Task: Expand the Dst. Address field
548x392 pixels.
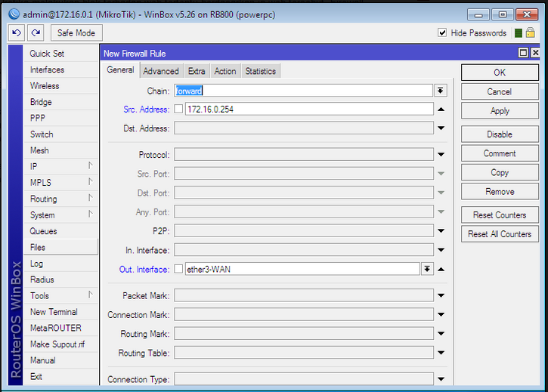Action: click(x=441, y=128)
